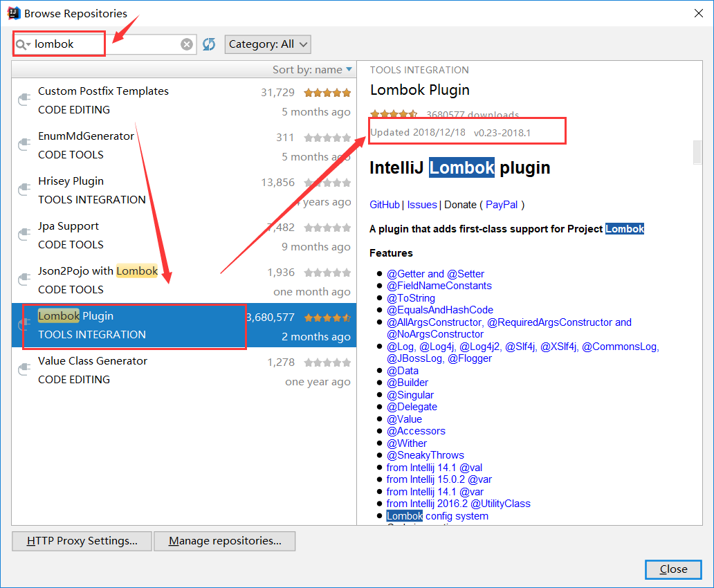Open the @Delegate link
The height and width of the screenshot is (588, 714).
click(x=412, y=407)
